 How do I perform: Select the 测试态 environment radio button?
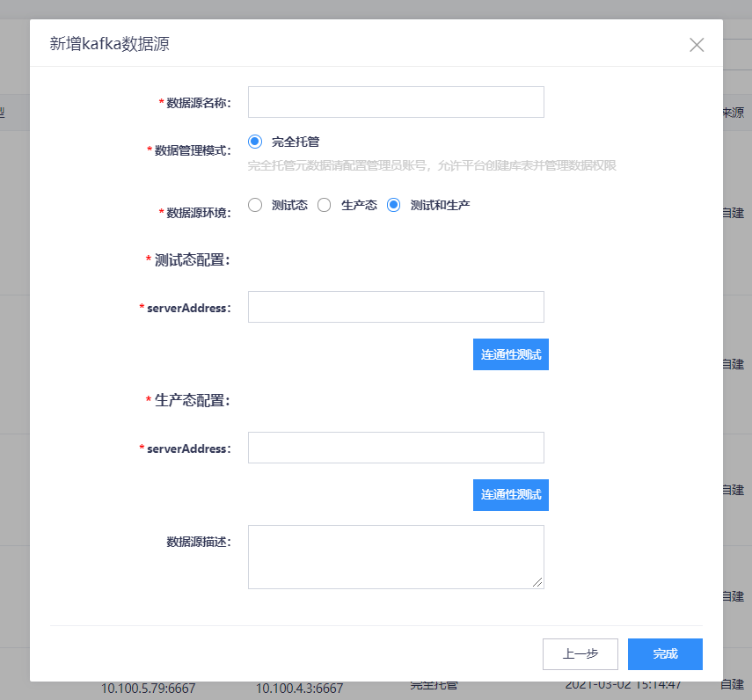pyautogui.click(x=255, y=205)
